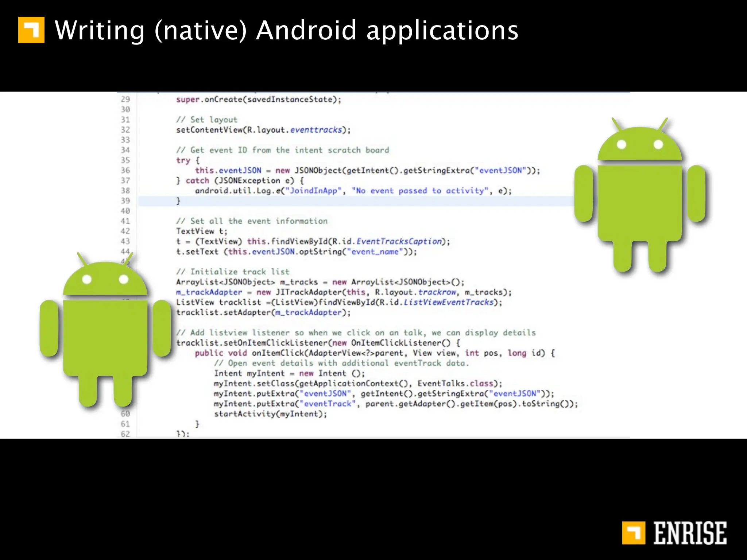Click the comment "// Set layout"
The height and width of the screenshot is (560, 747).
tap(207, 120)
